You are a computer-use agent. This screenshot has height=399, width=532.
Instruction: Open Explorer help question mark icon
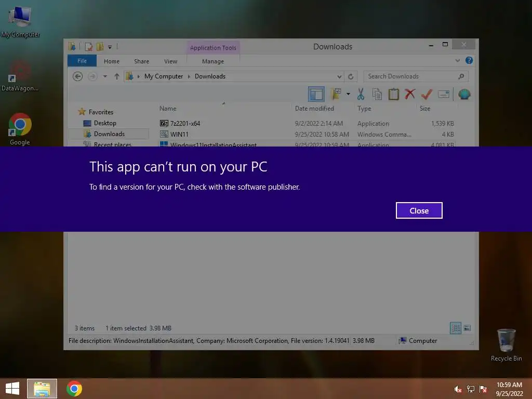(x=469, y=60)
